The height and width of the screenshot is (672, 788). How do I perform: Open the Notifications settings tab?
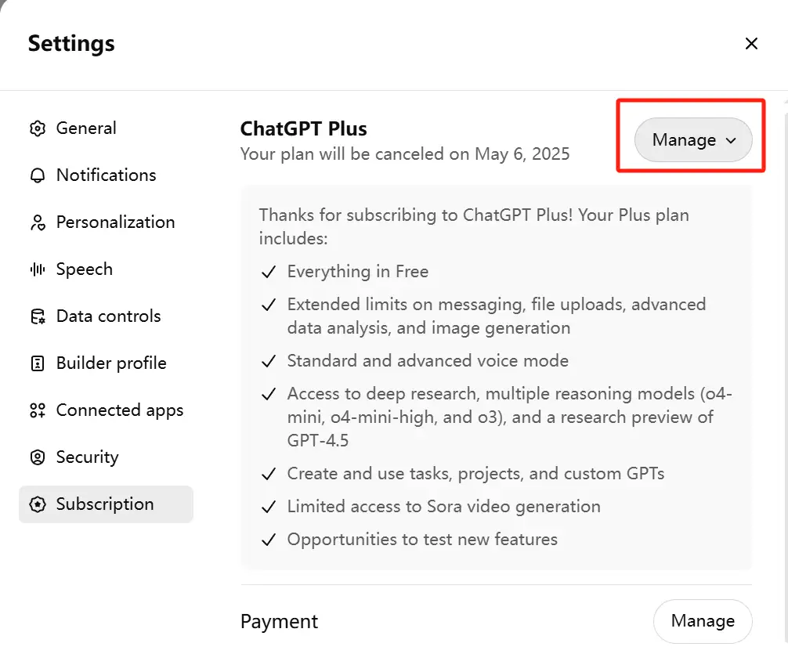(106, 175)
